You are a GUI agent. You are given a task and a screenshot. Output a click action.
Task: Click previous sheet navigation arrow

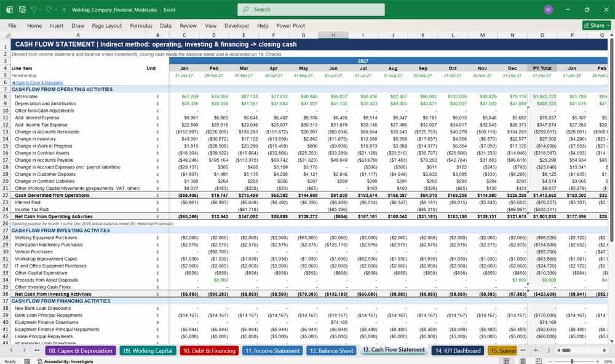click(x=11, y=350)
